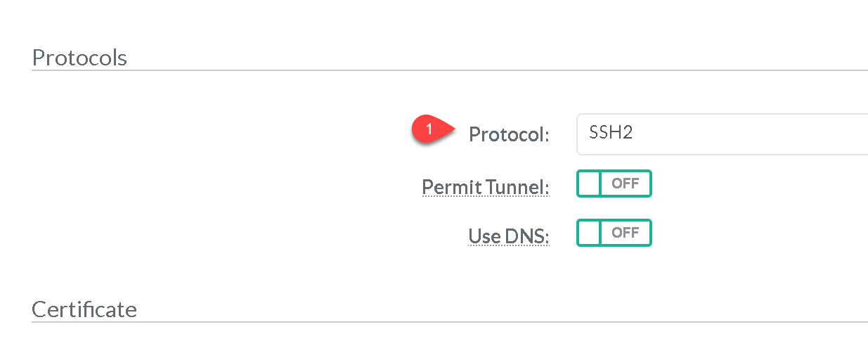The image size is (868, 360).
Task: Select the Certificate section heading
Action: 84,309
